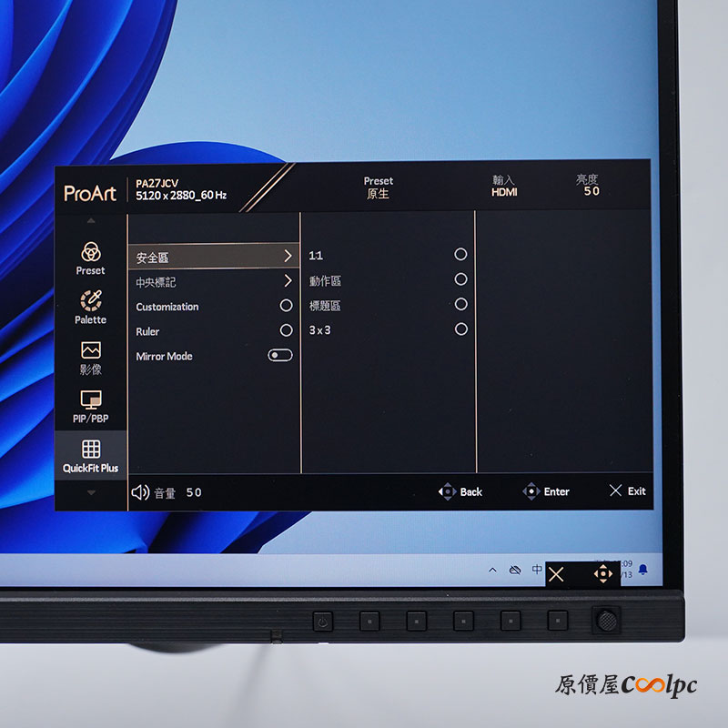
Task: Click the down arrow below QuickFit Plus
Action: coord(91,492)
